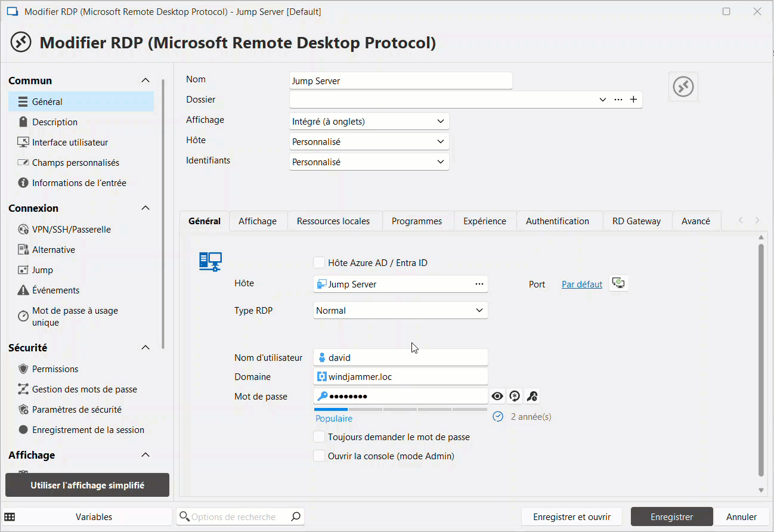The width and height of the screenshot is (774, 532).
Task: Open the password generator icon
Action: [515, 396]
